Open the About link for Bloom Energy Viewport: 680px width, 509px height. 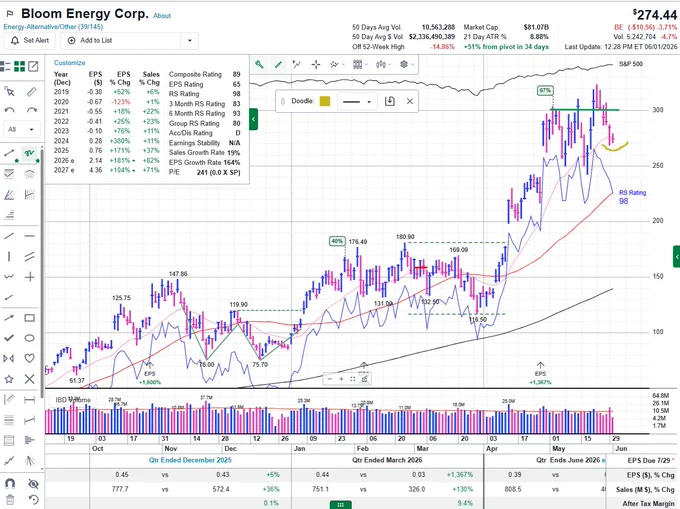coord(162,16)
